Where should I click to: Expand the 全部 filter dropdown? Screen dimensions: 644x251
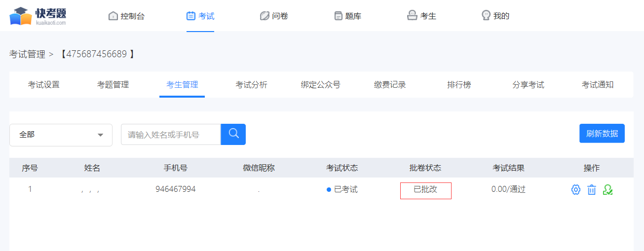[x=61, y=135]
